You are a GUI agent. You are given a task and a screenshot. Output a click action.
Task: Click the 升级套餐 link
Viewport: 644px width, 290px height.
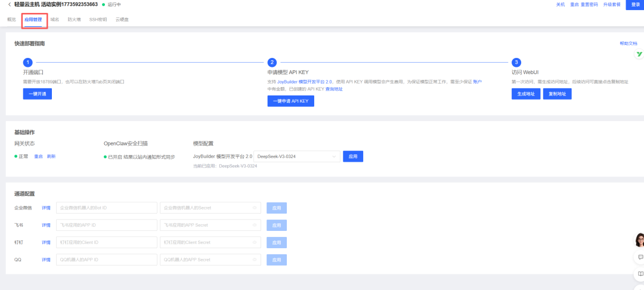click(x=612, y=5)
